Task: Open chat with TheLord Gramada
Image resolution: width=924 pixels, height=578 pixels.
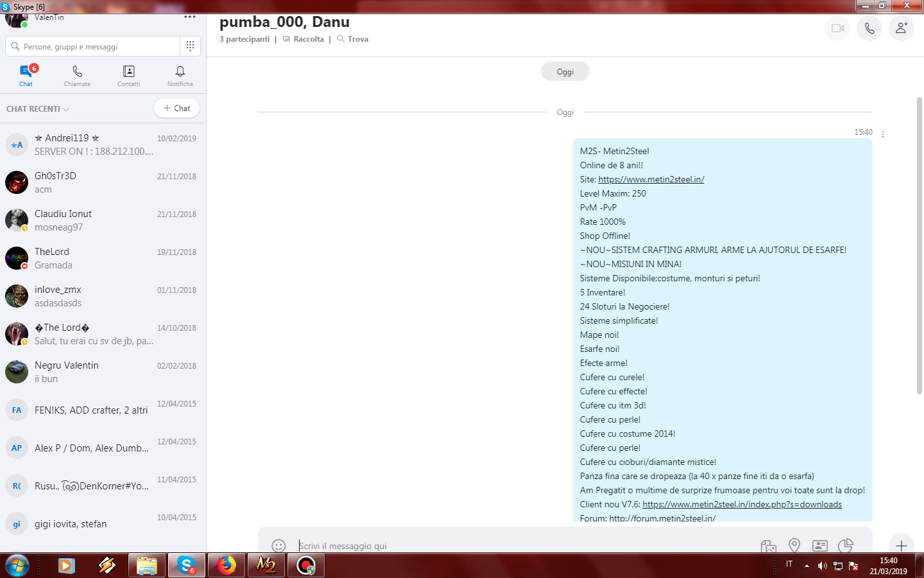Action: [x=103, y=258]
